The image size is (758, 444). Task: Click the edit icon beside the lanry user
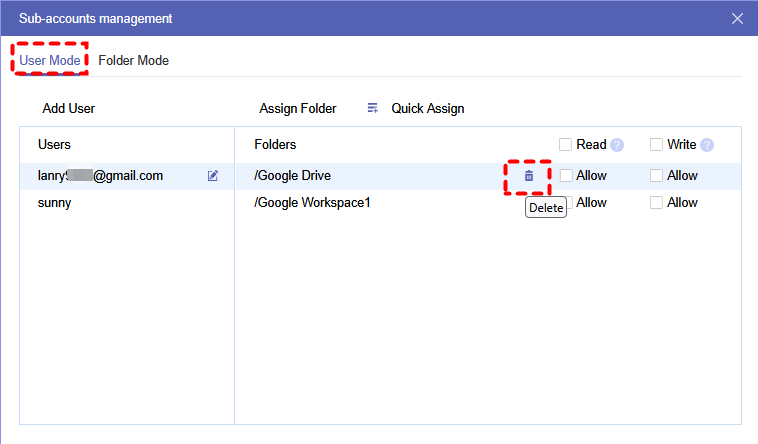coord(213,176)
